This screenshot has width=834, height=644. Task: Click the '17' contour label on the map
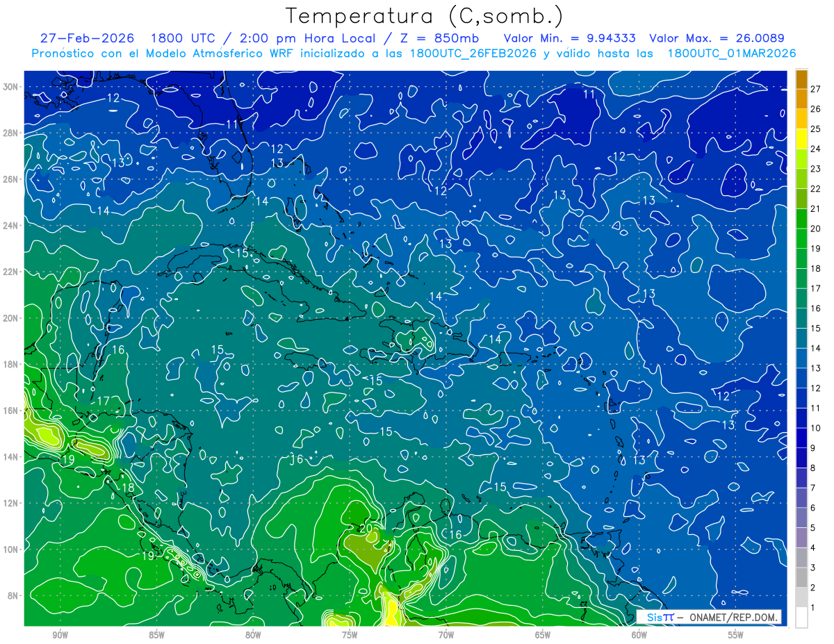pyautogui.click(x=104, y=401)
